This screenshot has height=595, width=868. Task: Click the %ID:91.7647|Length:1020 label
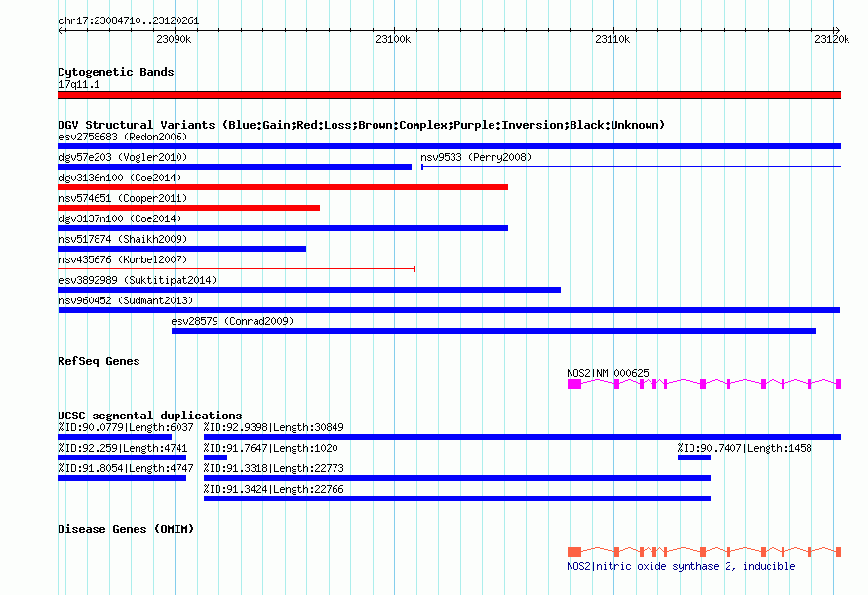(x=271, y=449)
